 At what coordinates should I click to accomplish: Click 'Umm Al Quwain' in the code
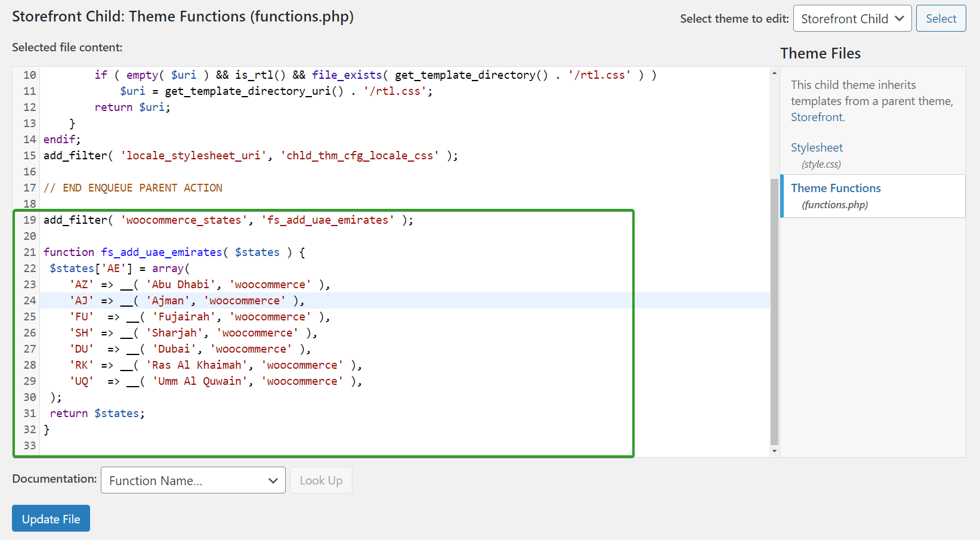click(200, 381)
